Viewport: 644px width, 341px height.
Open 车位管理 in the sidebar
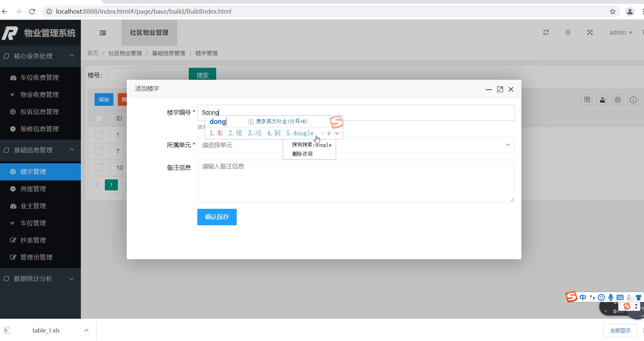click(x=40, y=223)
